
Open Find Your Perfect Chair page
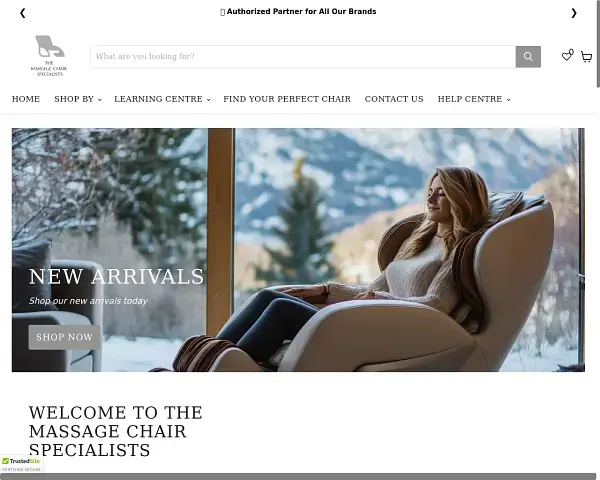coord(287,99)
